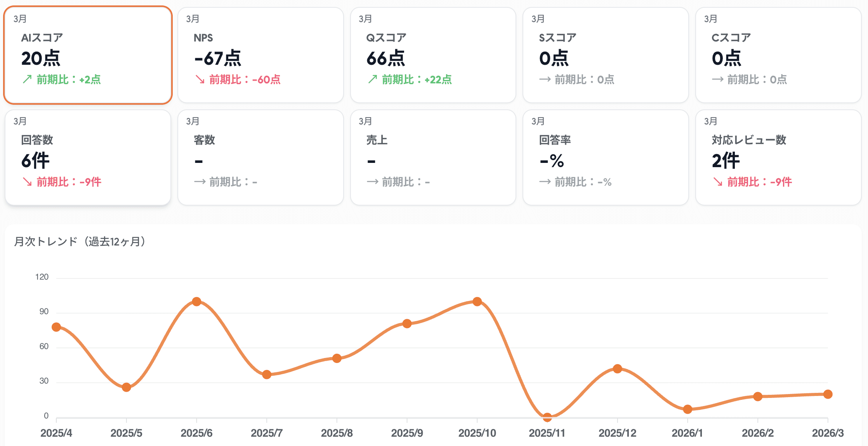Image resolution: width=868 pixels, height=446 pixels.
Task: Click the 2025/11 zero data point
Action: tap(547, 417)
